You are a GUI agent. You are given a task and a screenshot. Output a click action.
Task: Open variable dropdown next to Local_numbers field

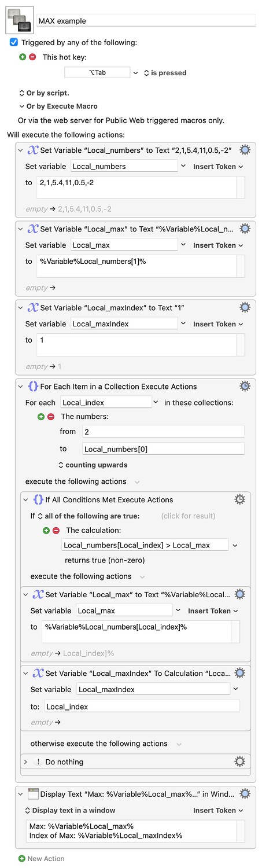(x=183, y=166)
